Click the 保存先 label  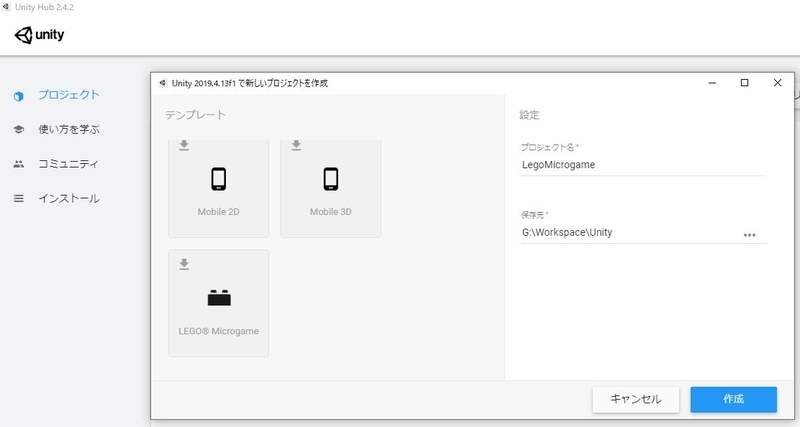[x=534, y=215]
